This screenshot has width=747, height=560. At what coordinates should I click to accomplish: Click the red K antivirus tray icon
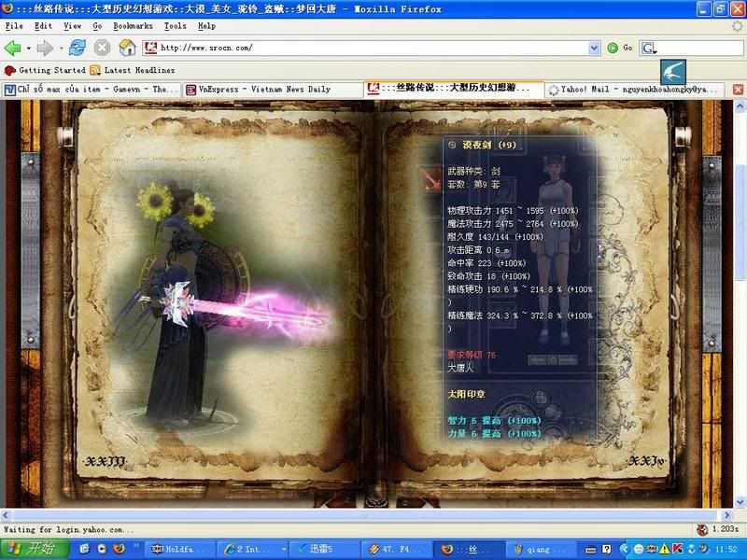point(677,549)
